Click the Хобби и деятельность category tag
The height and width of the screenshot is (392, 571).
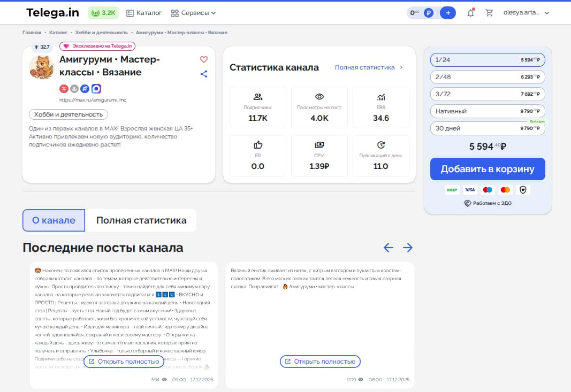[x=68, y=114]
